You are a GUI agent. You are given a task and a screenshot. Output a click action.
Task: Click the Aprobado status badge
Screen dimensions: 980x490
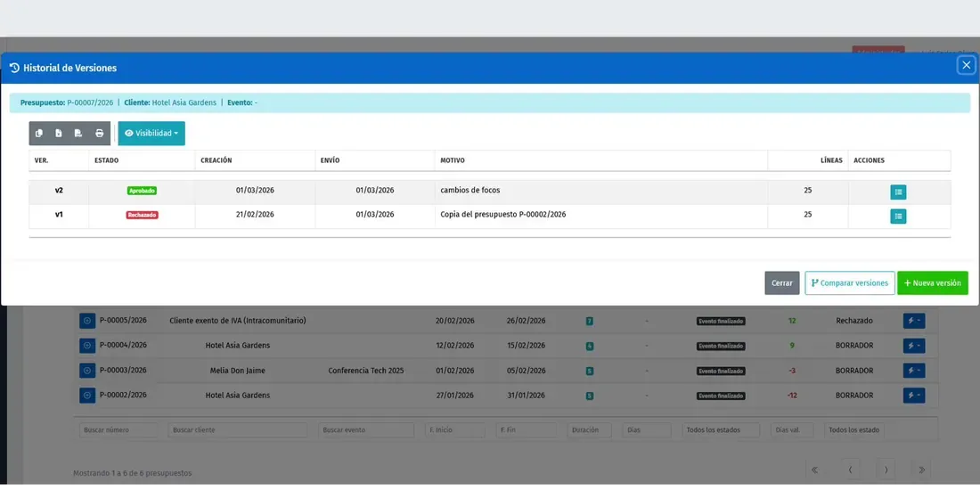pos(142,191)
